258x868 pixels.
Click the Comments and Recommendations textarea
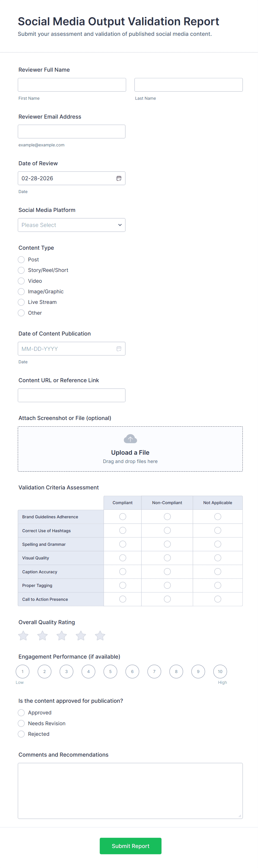point(130,791)
